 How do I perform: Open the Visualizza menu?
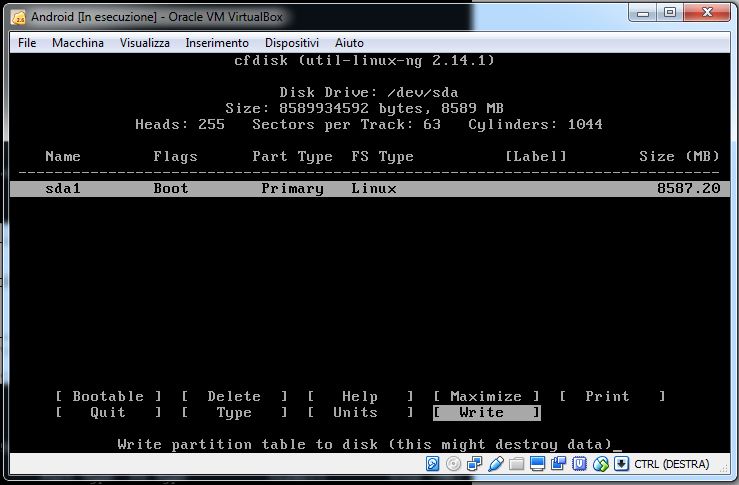(145, 43)
